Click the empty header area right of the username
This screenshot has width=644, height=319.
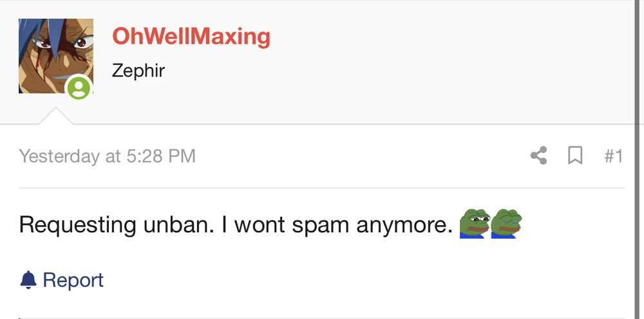click(451, 51)
